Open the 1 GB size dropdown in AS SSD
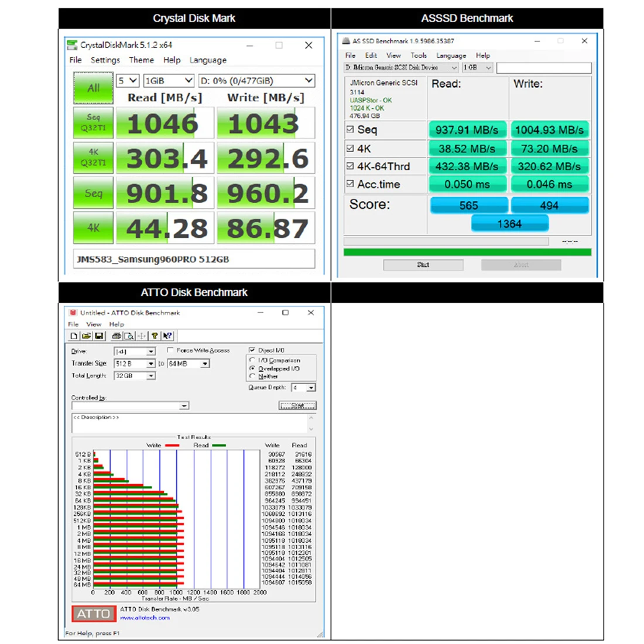This screenshot has height=644, width=644. [x=477, y=67]
